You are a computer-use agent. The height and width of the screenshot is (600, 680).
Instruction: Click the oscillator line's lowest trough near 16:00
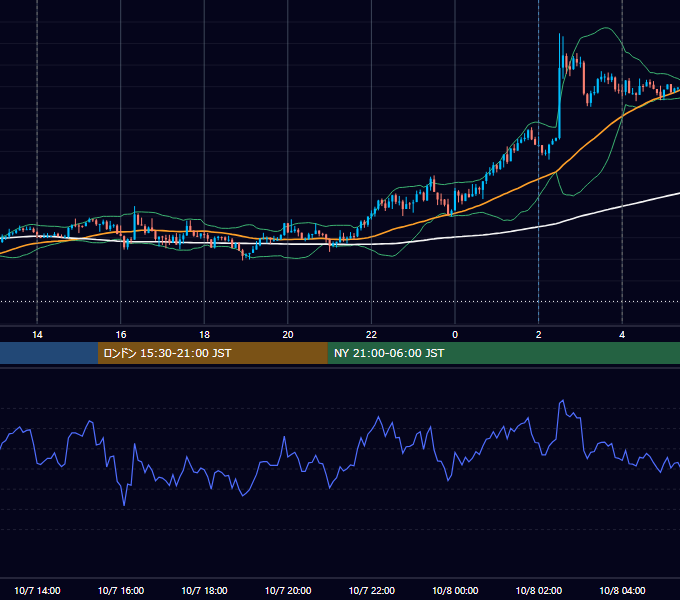point(124,504)
